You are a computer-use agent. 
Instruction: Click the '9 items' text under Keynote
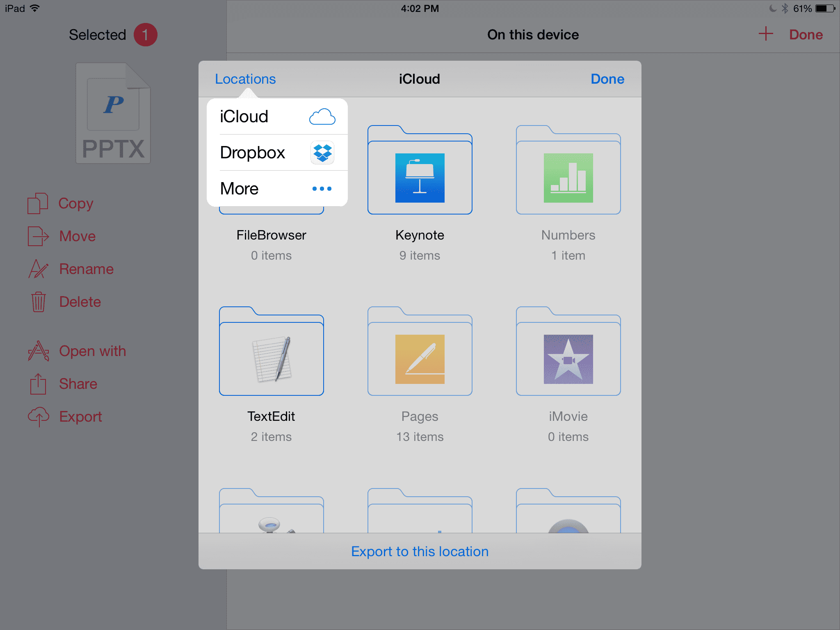tap(420, 256)
